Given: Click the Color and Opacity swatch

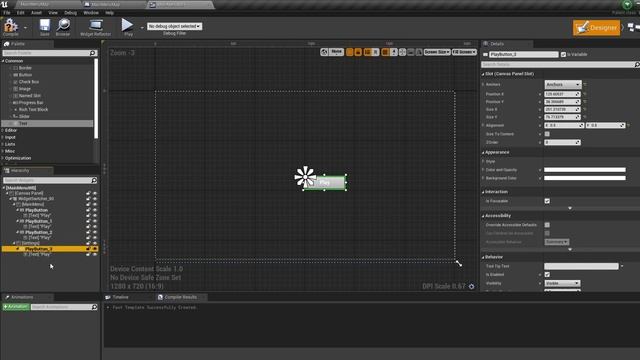Looking at the screenshot, I should (584, 170).
